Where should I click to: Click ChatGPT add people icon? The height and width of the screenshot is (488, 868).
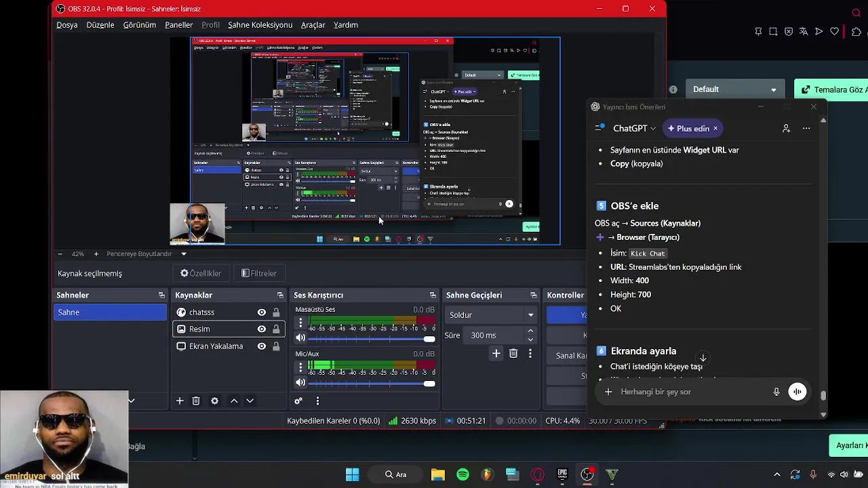[x=786, y=128]
